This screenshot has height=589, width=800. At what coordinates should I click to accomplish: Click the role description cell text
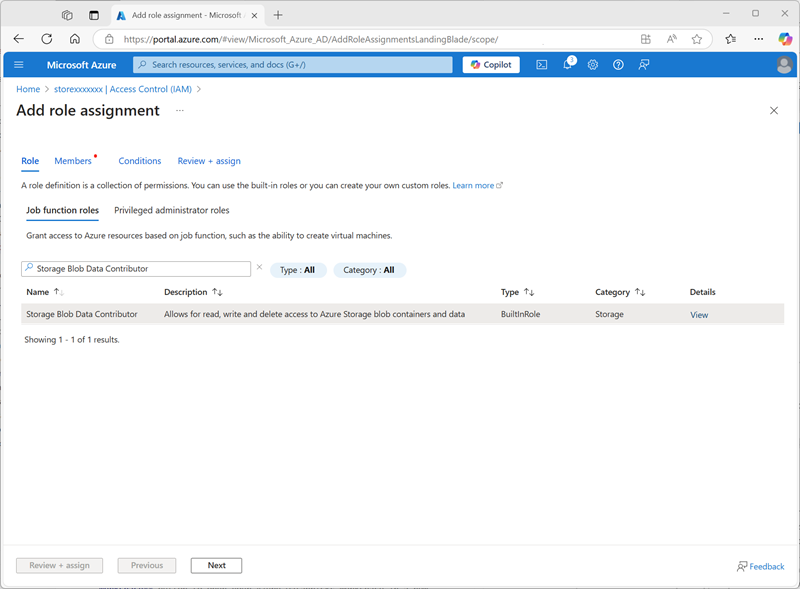(x=314, y=314)
